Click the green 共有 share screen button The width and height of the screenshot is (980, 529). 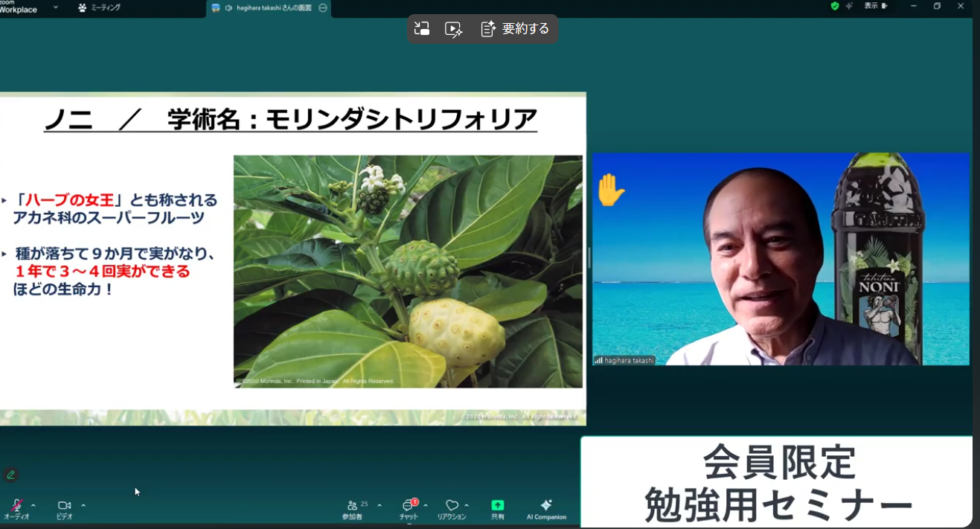tap(498, 507)
